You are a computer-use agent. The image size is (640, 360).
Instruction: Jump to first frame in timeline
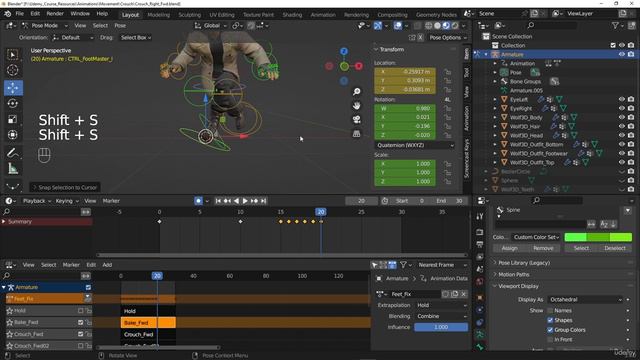218,201
